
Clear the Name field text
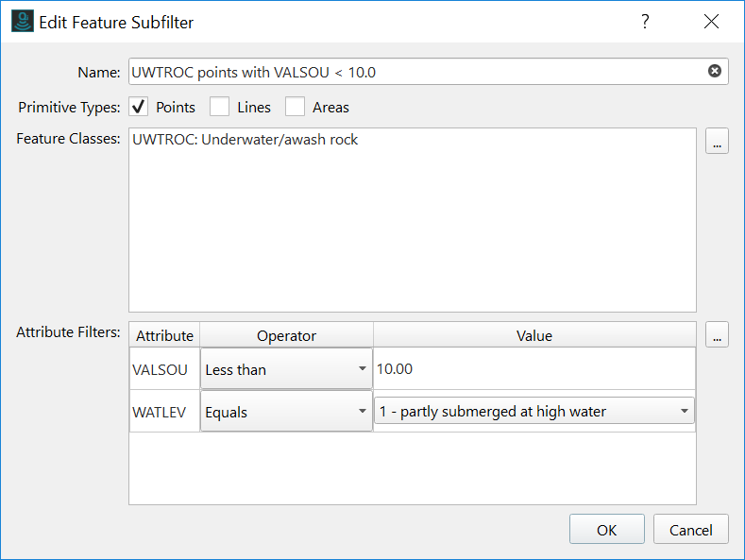(715, 72)
